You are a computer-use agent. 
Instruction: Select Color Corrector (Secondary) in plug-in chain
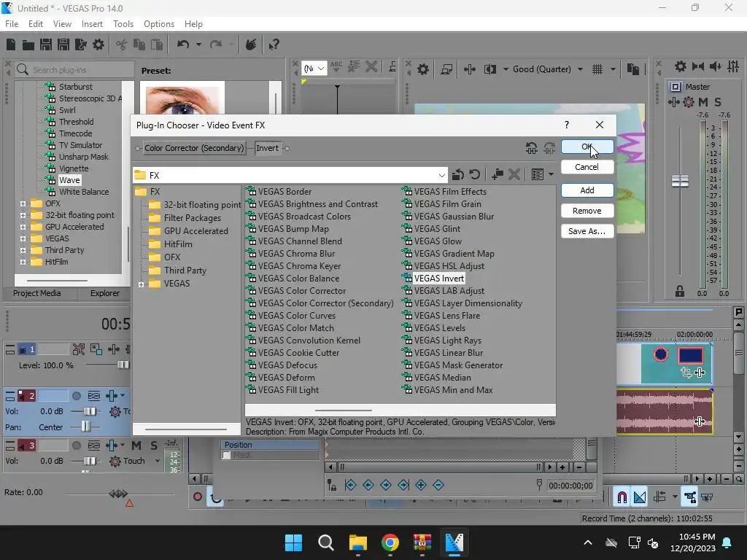point(194,148)
